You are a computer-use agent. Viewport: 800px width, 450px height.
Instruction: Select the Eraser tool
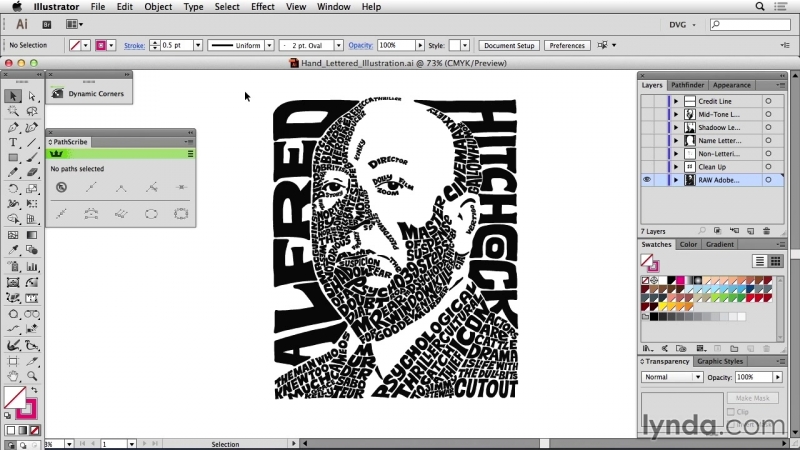pos(32,172)
